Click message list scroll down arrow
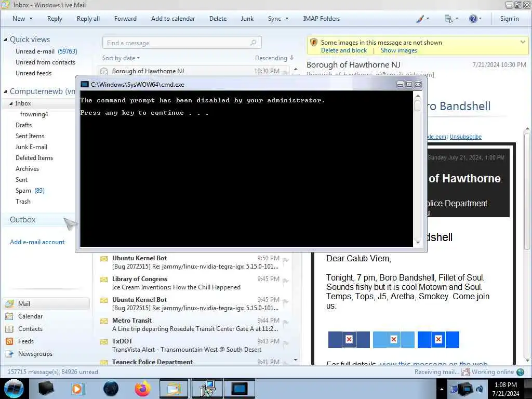The width and height of the screenshot is (532, 399). point(296,360)
